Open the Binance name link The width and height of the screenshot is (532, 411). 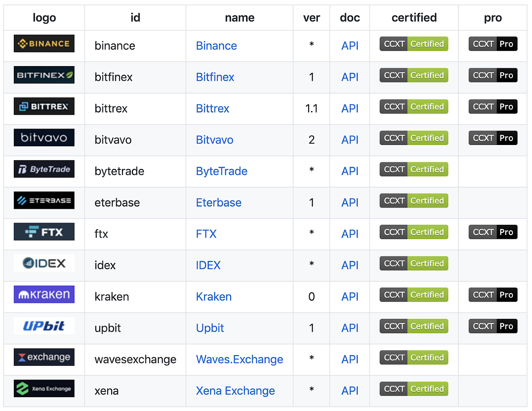pos(216,46)
